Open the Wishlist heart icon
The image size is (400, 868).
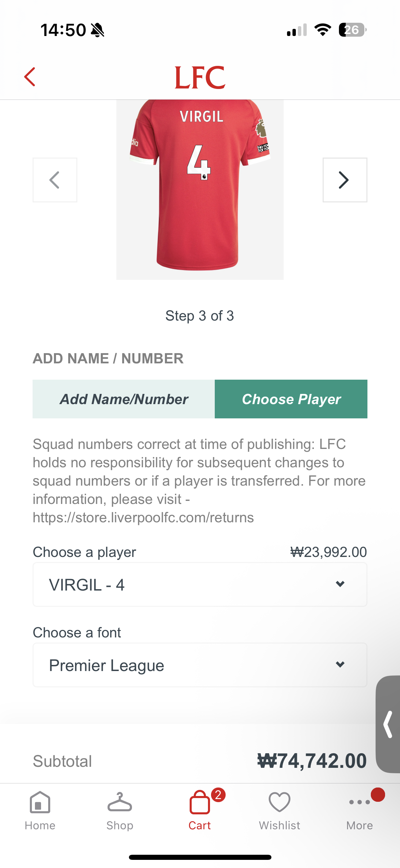280,802
